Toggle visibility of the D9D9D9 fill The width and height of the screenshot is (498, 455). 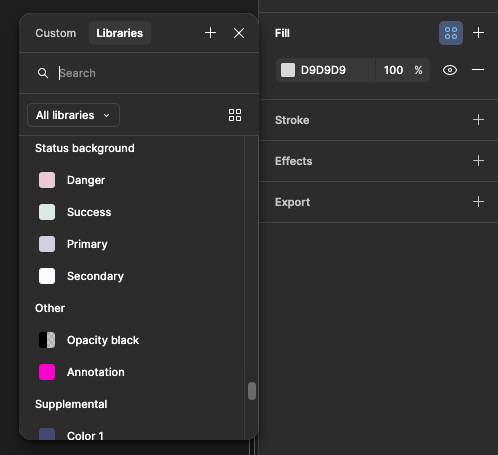click(450, 70)
